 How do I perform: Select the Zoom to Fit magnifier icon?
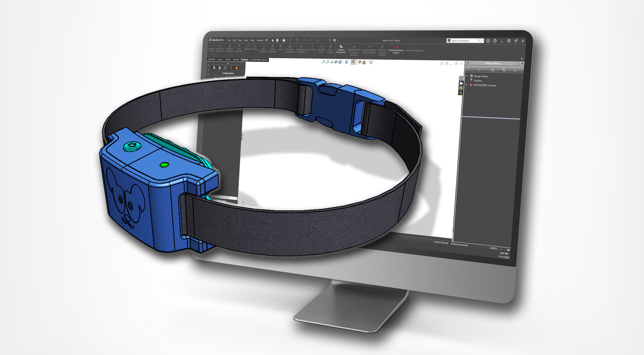click(x=323, y=62)
